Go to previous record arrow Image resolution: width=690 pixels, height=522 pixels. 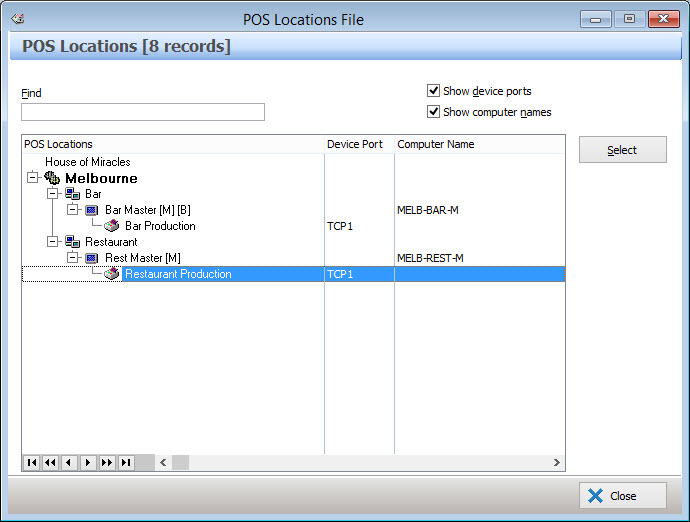pyautogui.click(x=69, y=463)
